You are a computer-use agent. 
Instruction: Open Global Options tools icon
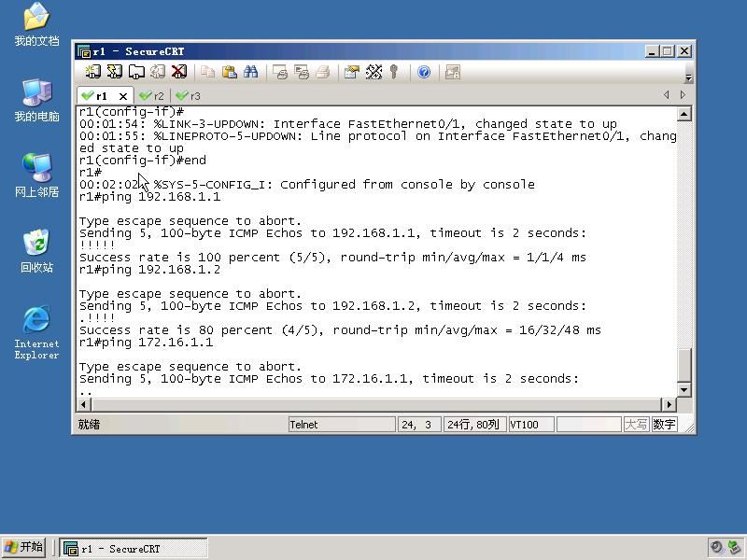tap(374, 72)
